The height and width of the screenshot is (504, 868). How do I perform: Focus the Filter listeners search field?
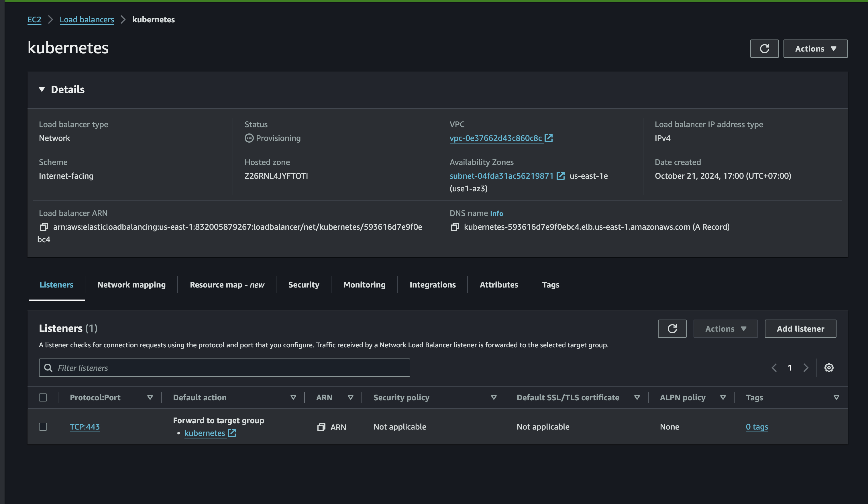click(x=224, y=368)
